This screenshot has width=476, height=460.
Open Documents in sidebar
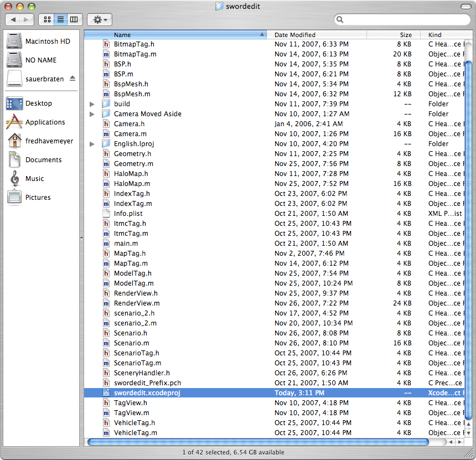click(x=35, y=160)
